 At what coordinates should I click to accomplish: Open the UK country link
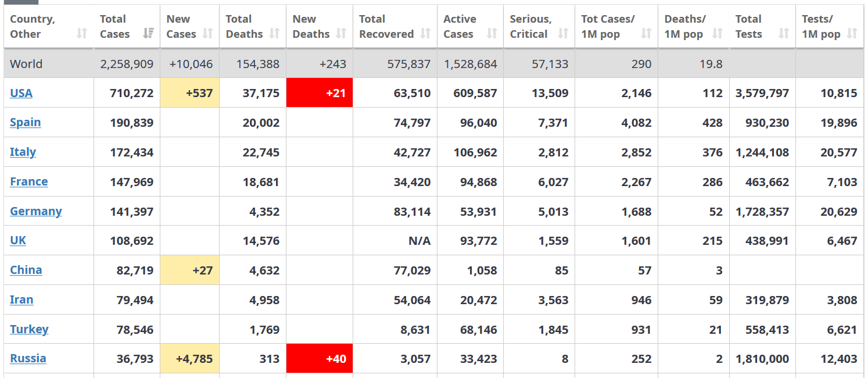pyautogui.click(x=18, y=240)
